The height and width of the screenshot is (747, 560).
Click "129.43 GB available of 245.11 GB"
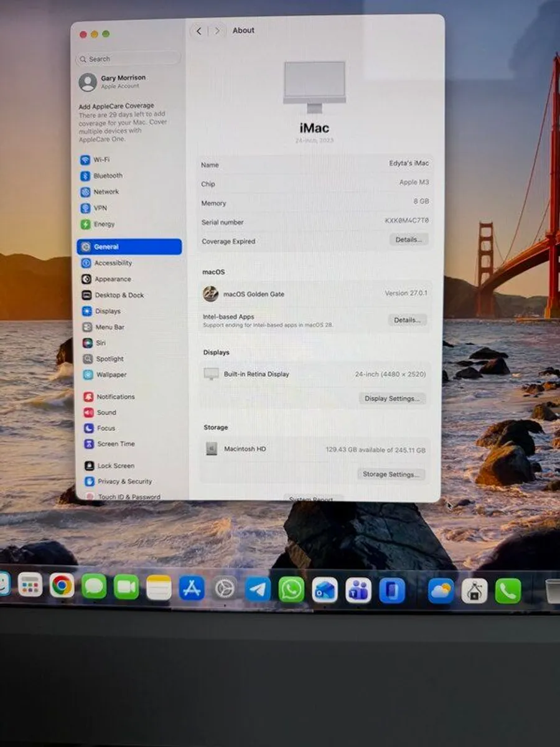[376, 449]
